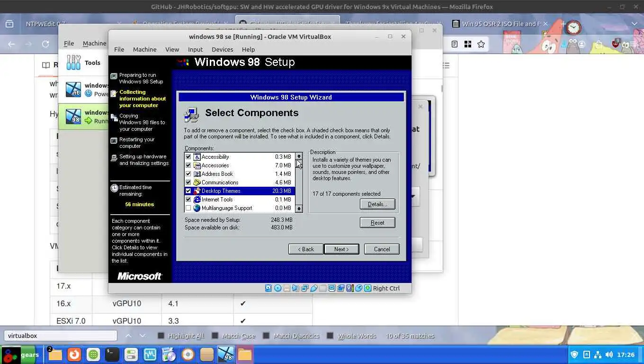Click the keyboard capture green arrow icon
This screenshot has height=364, width=644.
[367, 288]
